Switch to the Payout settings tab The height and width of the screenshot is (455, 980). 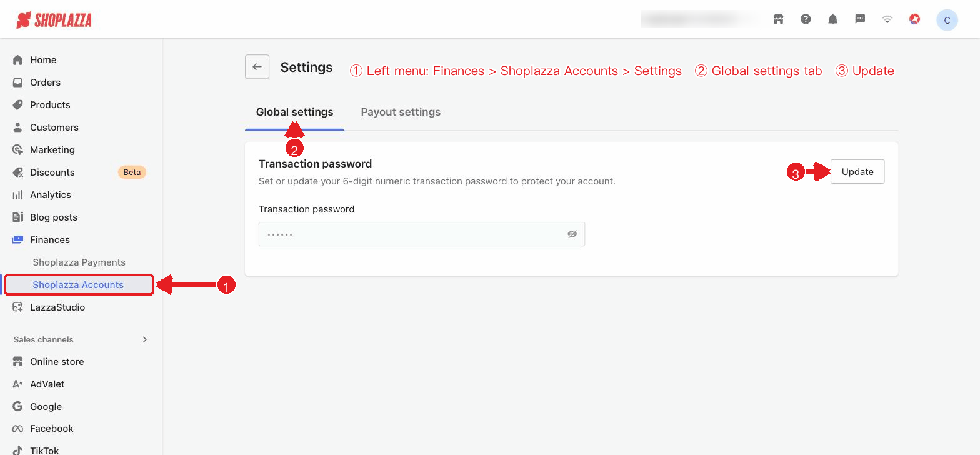pos(401,112)
